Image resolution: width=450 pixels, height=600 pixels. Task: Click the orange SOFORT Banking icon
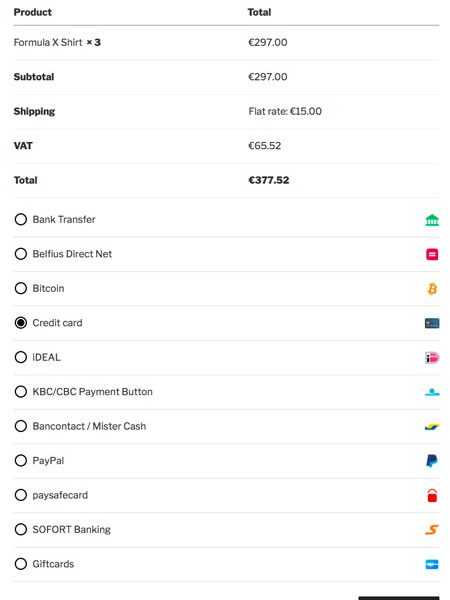click(x=432, y=530)
